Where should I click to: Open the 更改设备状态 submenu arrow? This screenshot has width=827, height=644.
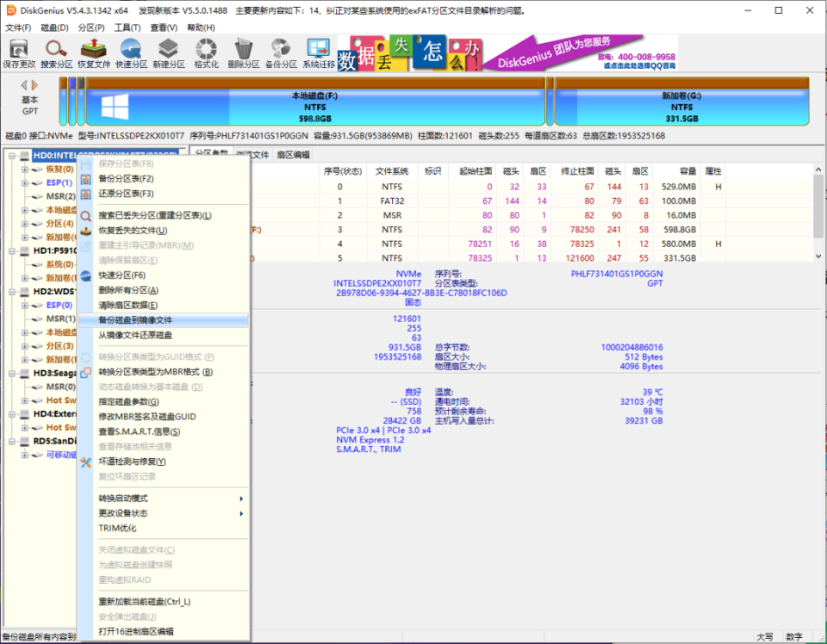(241, 514)
